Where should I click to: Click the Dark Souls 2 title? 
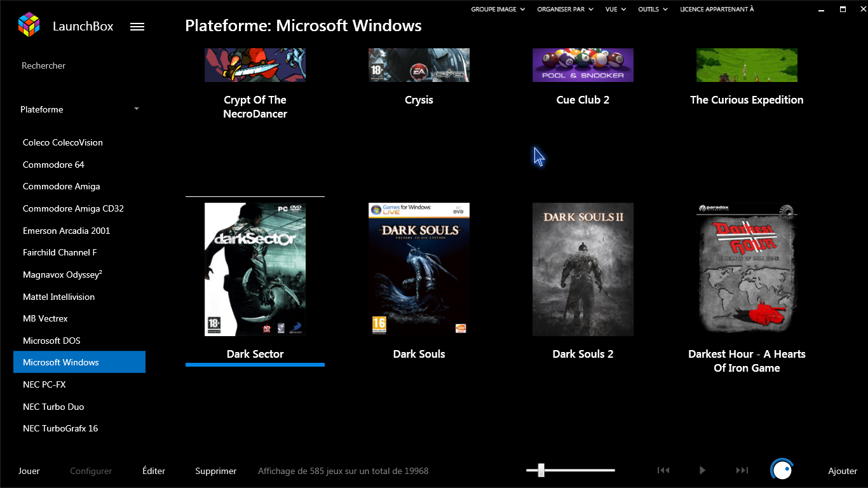click(583, 354)
